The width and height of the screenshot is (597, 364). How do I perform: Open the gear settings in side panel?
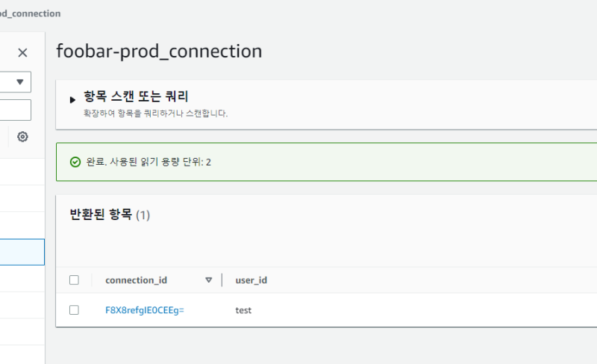point(22,136)
